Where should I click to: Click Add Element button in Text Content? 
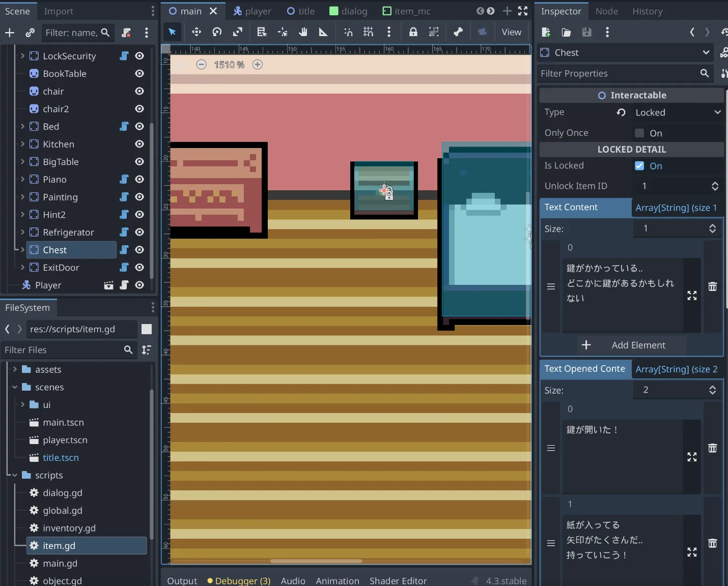click(x=631, y=345)
